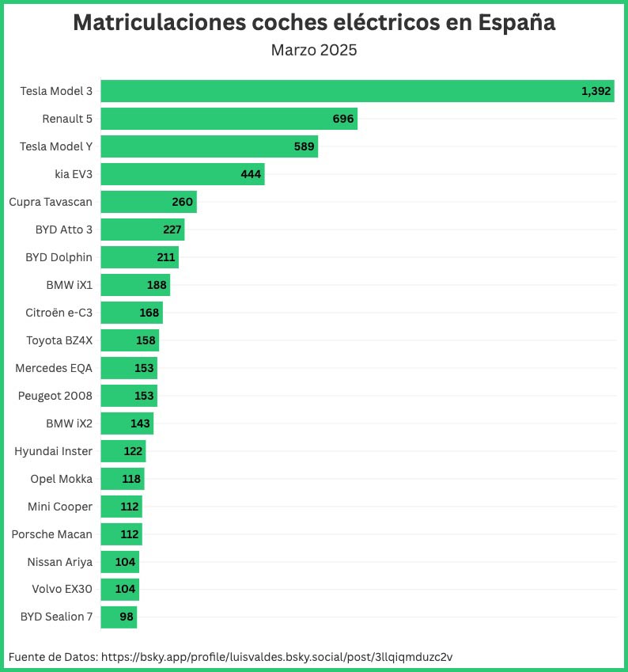This screenshot has height=672, width=628.
Task: Select the Porsche Macan axis label
Action: 52,534
